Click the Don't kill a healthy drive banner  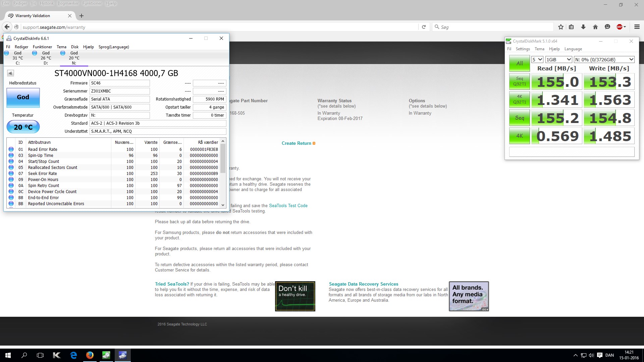[x=295, y=296]
